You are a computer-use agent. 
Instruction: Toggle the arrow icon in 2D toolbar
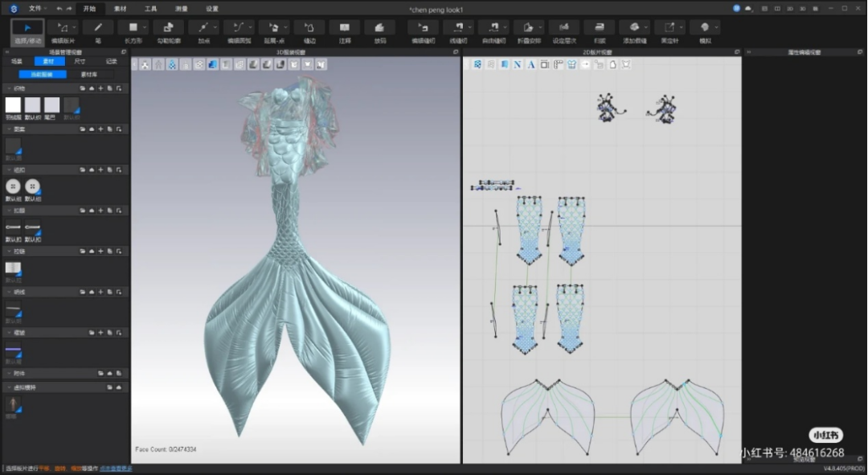(x=585, y=64)
